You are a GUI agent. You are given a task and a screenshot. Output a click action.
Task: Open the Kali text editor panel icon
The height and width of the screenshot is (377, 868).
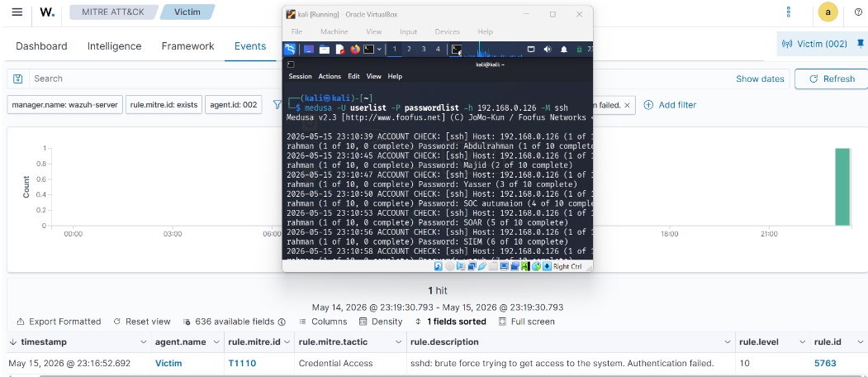[x=340, y=50]
